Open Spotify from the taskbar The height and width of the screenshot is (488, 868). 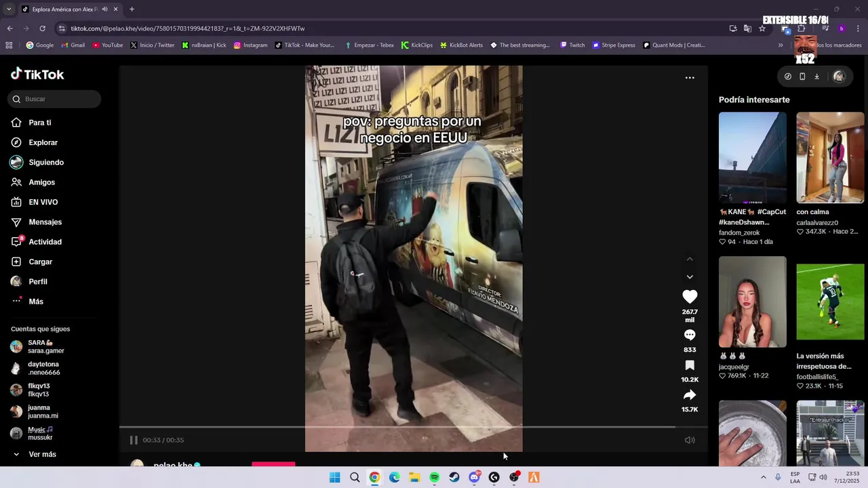tap(434, 477)
